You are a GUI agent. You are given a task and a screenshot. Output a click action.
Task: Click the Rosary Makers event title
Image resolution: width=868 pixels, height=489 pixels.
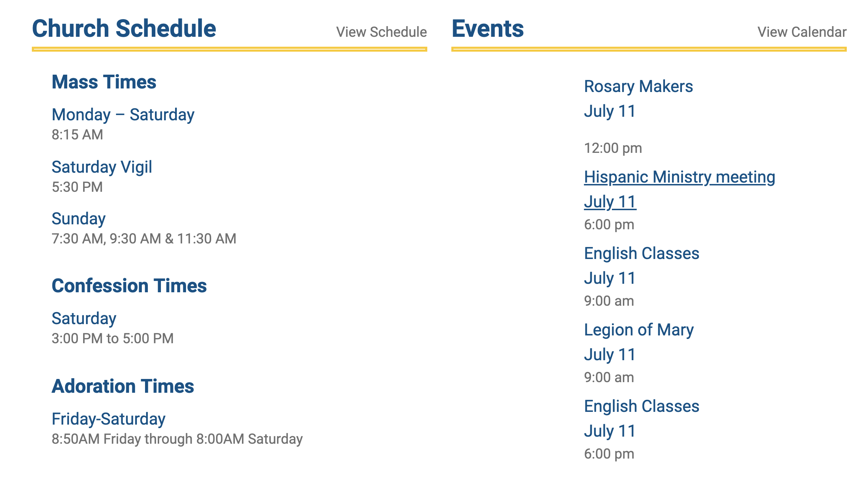coord(638,86)
